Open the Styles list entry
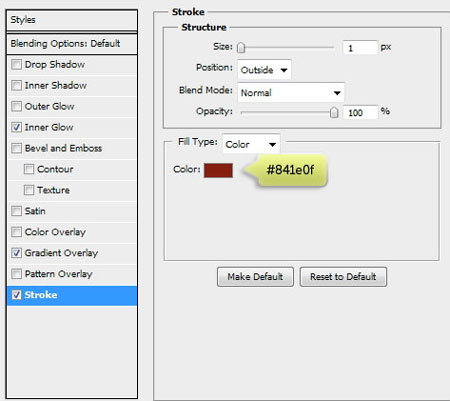Screen dimensions: 450x401 tap(72, 20)
